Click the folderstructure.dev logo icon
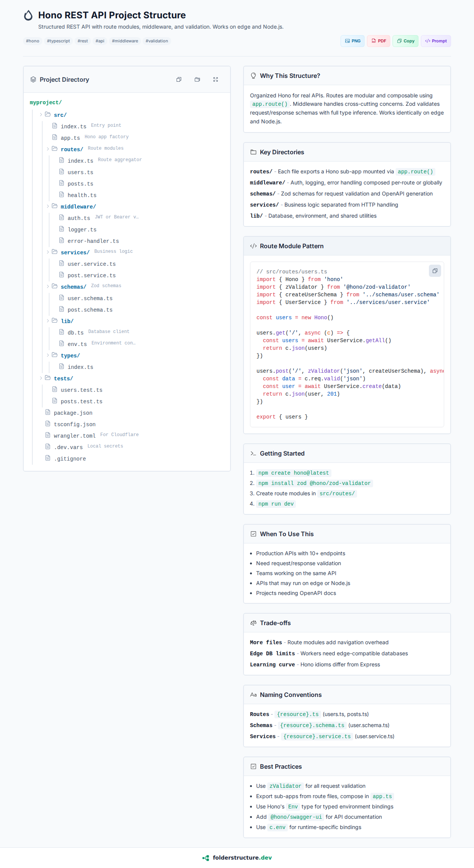The height and width of the screenshot is (868, 474). click(206, 858)
